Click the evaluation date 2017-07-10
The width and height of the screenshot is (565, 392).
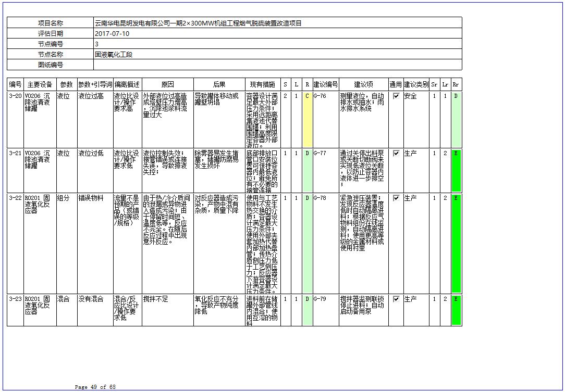tap(112, 33)
